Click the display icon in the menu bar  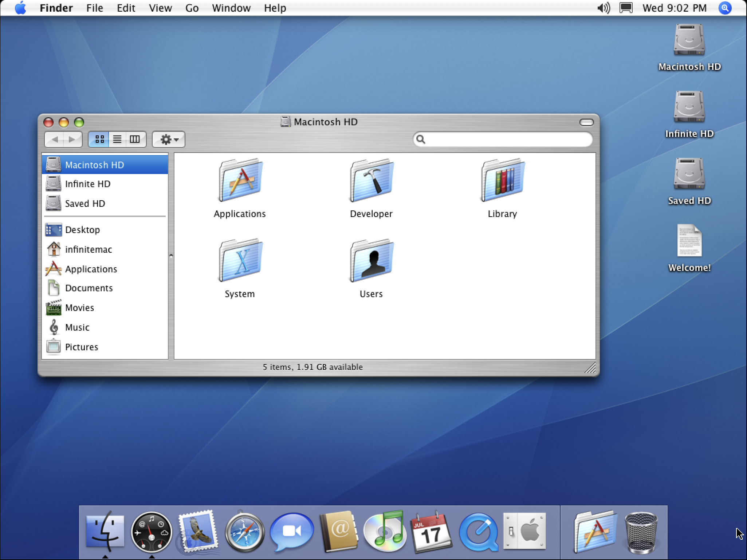pyautogui.click(x=626, y=8)
